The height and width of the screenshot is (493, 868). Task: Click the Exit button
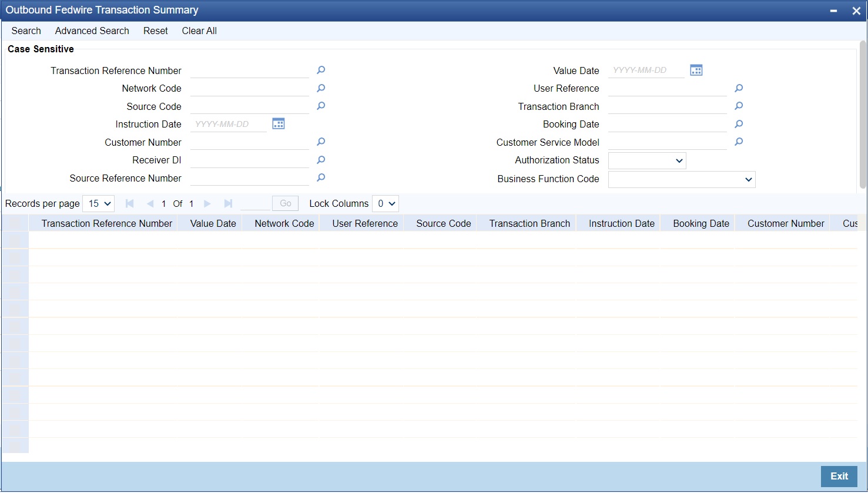click(839, 477)
